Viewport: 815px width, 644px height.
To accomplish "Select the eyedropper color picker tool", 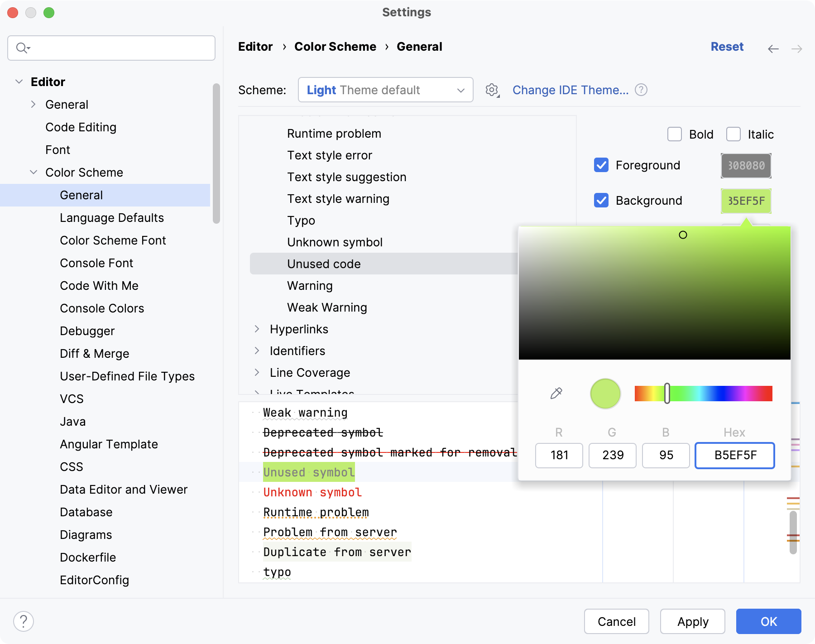I will [x=556, y=393].
